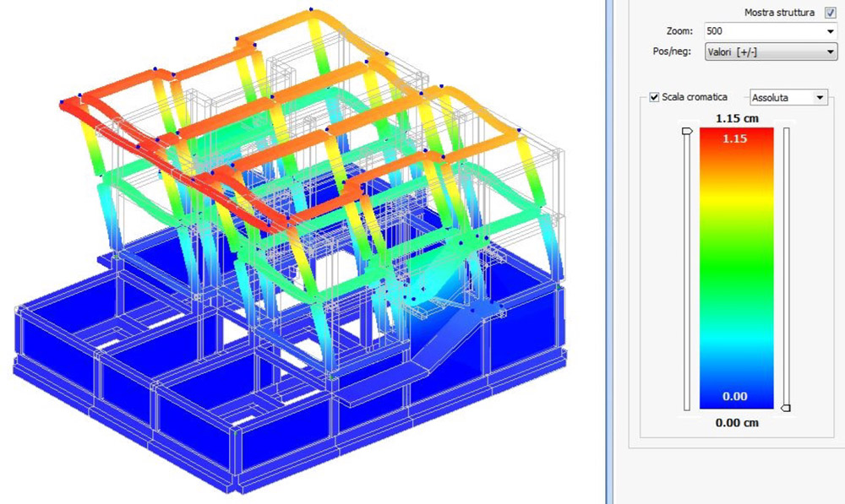845x504 pixels.
Task: Click the '0.00 cm' minimum value label
Action: click(737, 423)
